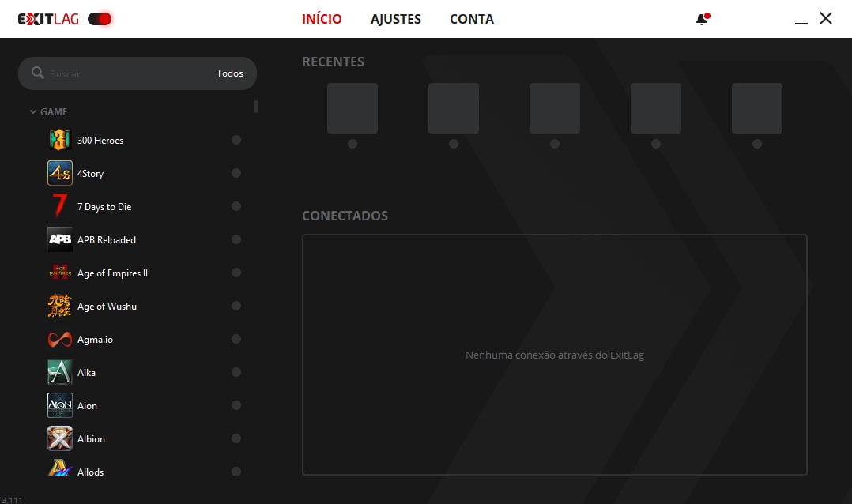The width and height of the screenshot is (852, 504).
Task: Click the third empty recent game slot
Action: point(554,108)
